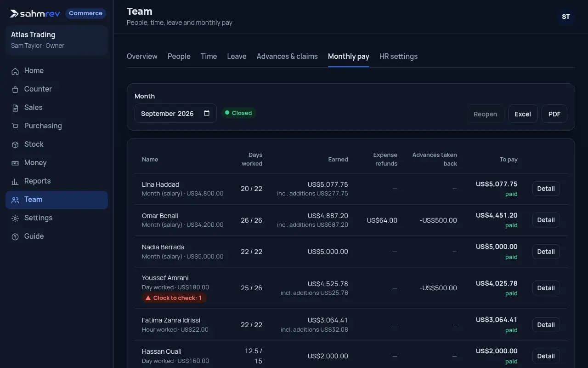Open Detail for Hassan Ouali
The image size is (588, 368).
click(546, 356)
